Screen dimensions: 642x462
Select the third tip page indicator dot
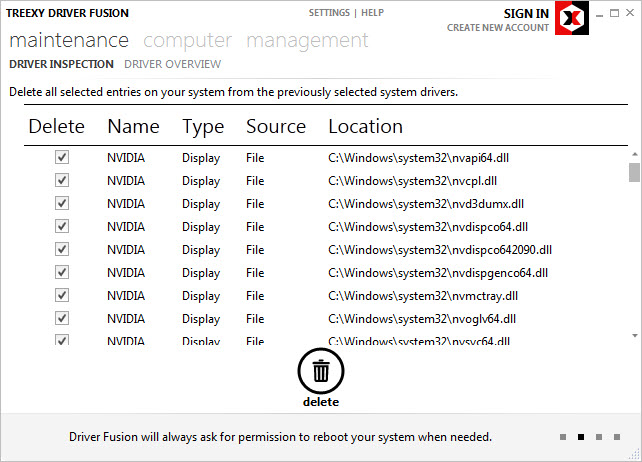pos(599,437)
